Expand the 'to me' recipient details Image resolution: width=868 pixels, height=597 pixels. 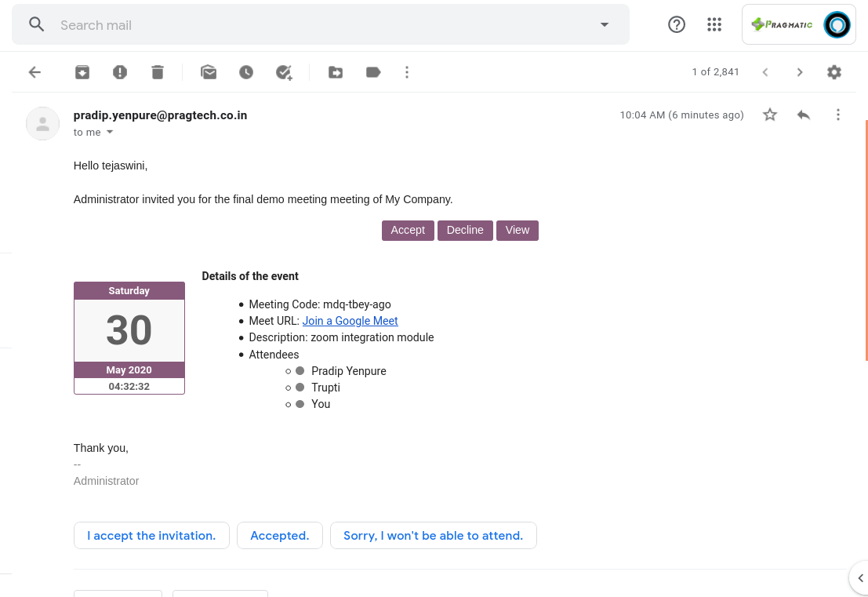click(x=110, y=132)
